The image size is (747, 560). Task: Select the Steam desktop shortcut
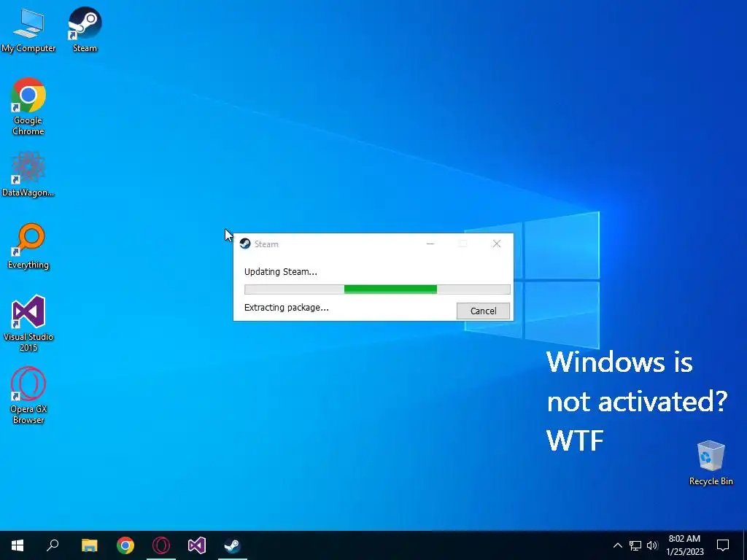(x=85, y=29)
